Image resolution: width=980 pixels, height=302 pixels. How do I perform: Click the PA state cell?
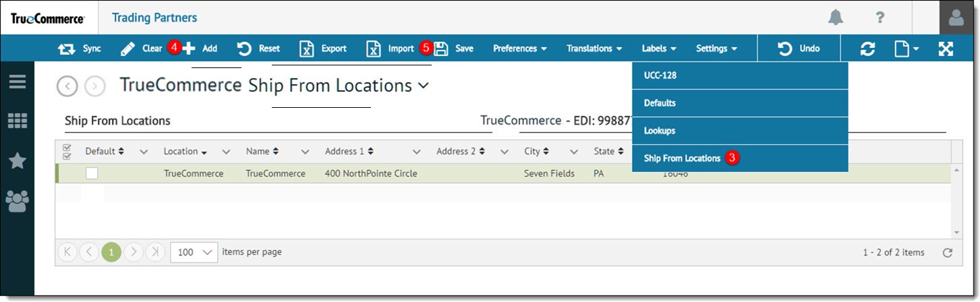coord(599,174)
